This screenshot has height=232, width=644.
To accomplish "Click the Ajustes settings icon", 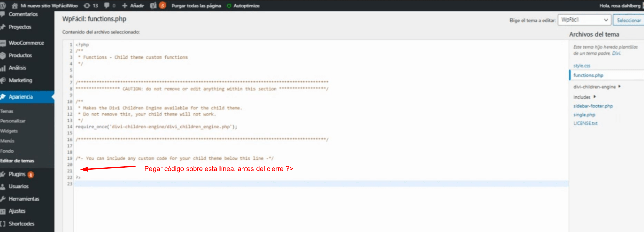I will 3,211.
